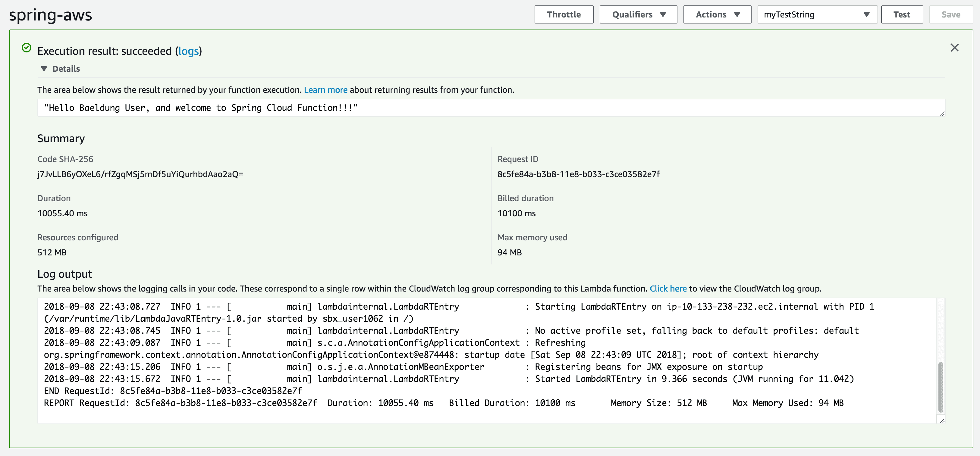980x456 pixels.
Task: Click the Code SHA-256 hash value
Action: pos(140,174)
